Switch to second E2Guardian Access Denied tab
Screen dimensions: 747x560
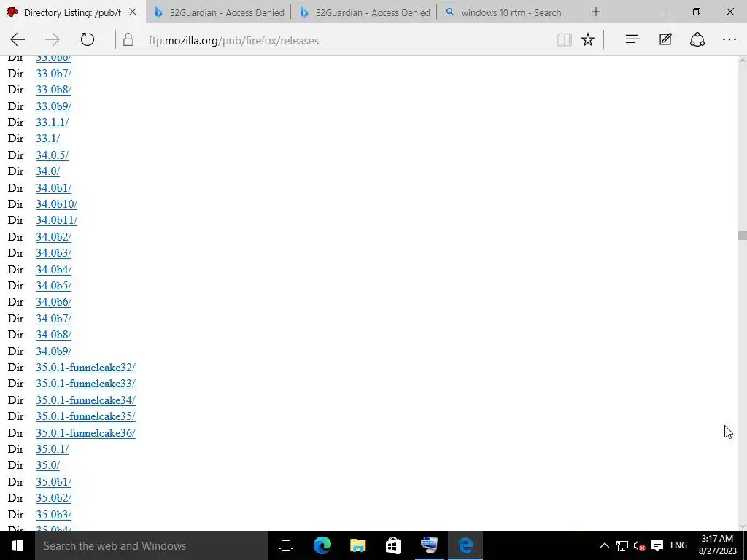pyautogui.click(x=365, y=12)
